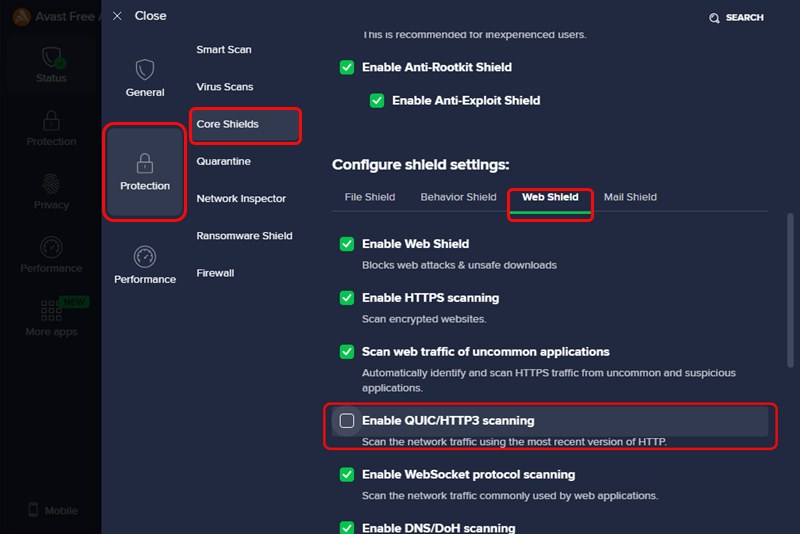
Task: Enable QUIC/HTTP3 scanning checkbox
Action: (x=347, y=421)
